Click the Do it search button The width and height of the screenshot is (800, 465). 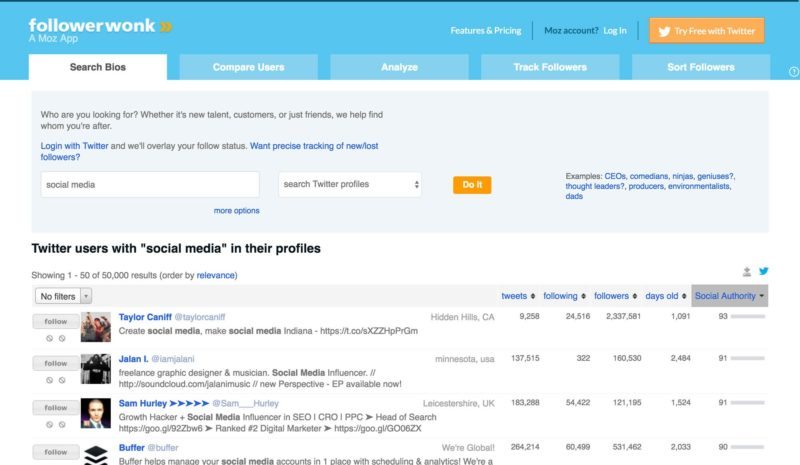coord(472,185)
